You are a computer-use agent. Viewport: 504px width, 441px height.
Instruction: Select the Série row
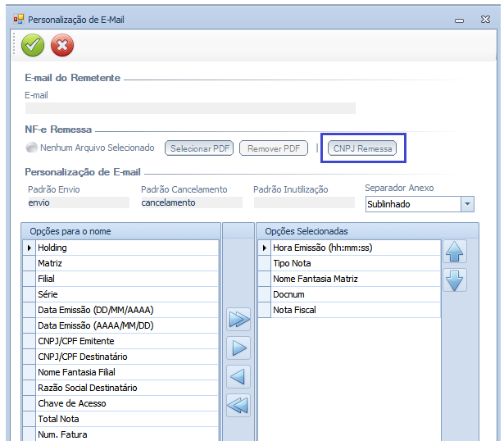[127, 294]
